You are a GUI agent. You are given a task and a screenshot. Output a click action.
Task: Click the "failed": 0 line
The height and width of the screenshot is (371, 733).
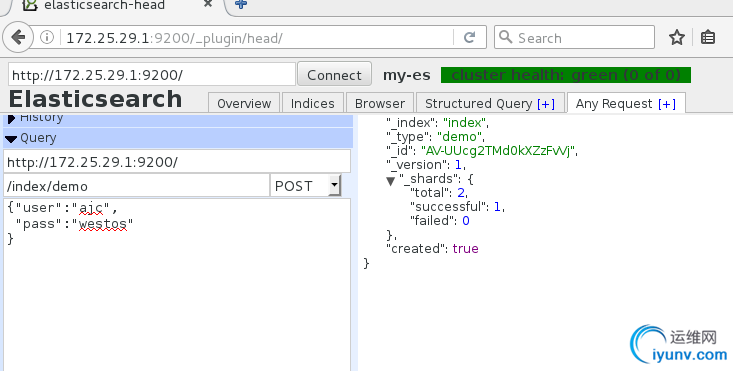(439, 221)
